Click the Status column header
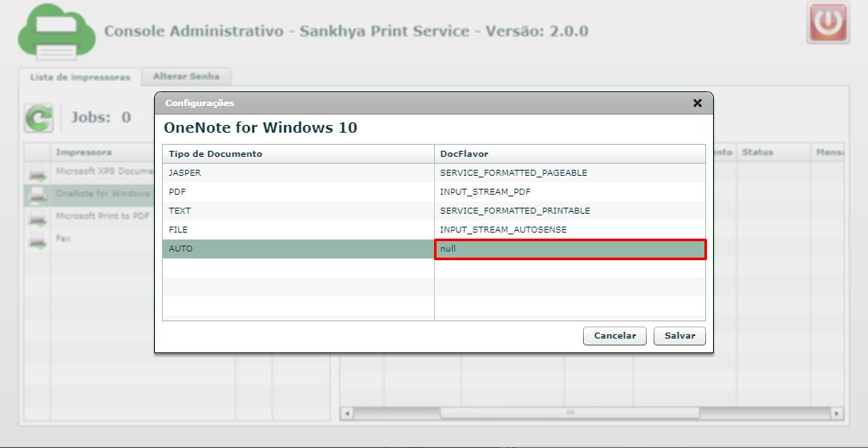The height and width of the screenshot is (448, 868). (x=773, y=152)
